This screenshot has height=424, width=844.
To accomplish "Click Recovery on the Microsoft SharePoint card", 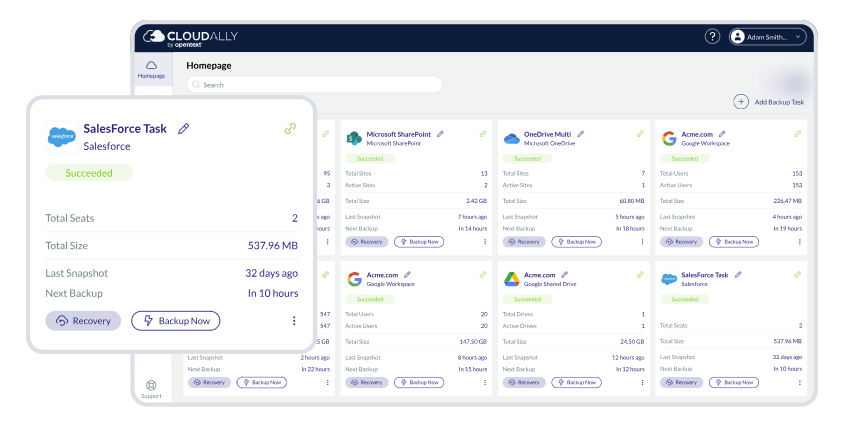I will (367, 242).
